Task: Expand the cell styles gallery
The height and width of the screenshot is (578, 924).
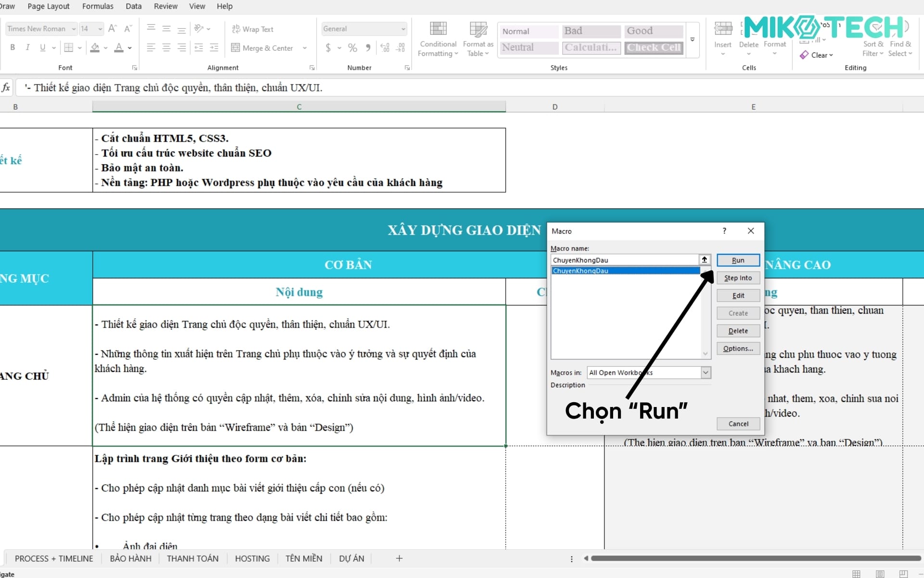Action: click(693, 39)
